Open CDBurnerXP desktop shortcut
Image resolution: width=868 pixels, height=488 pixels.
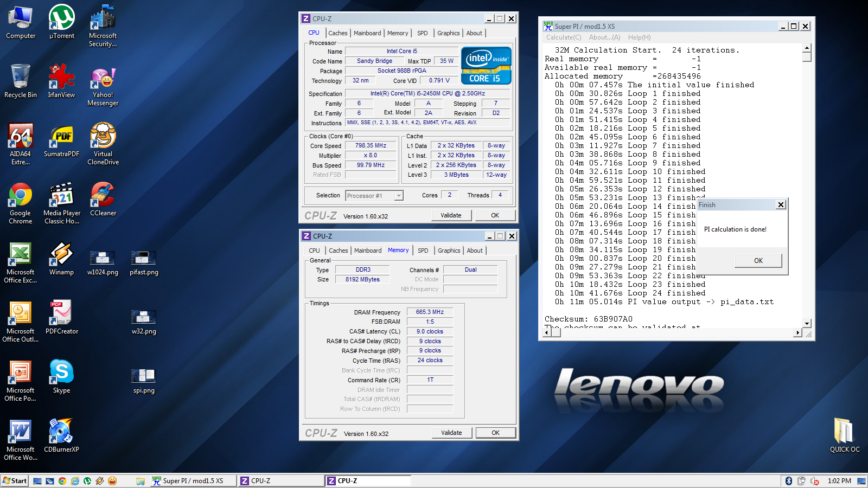pyautogui.click(x=61, y=436)
